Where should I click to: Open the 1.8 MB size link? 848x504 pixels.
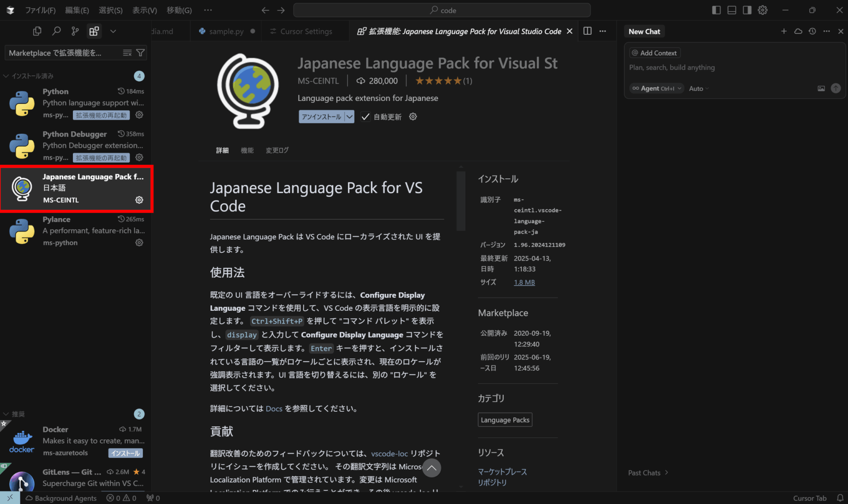pyautogui.click(x=524, y=282)
